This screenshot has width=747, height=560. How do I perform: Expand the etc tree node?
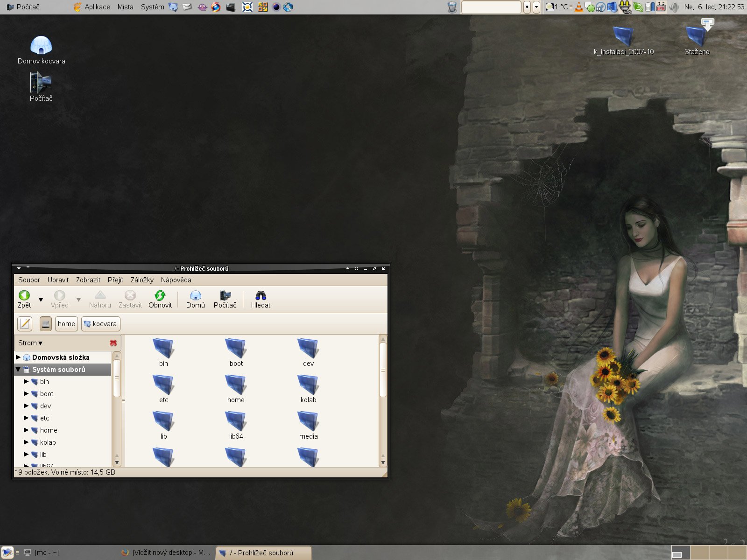click(x=26, y=418)
